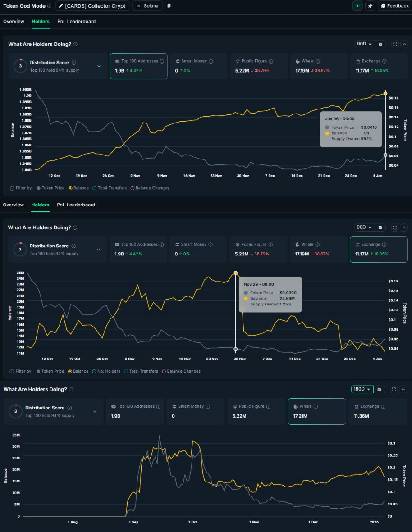
Task: Enable the No: Holders filter option
Action: point(106,371)
